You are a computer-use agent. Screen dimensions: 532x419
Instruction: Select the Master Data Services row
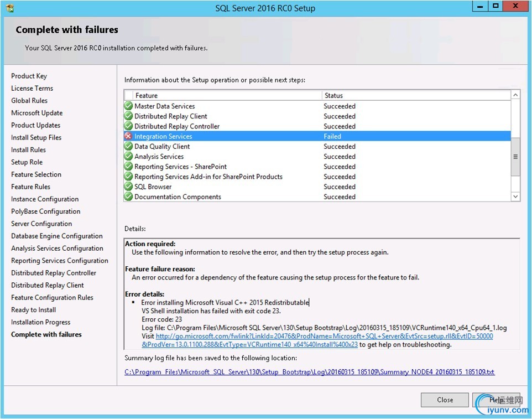coord(317,106)
